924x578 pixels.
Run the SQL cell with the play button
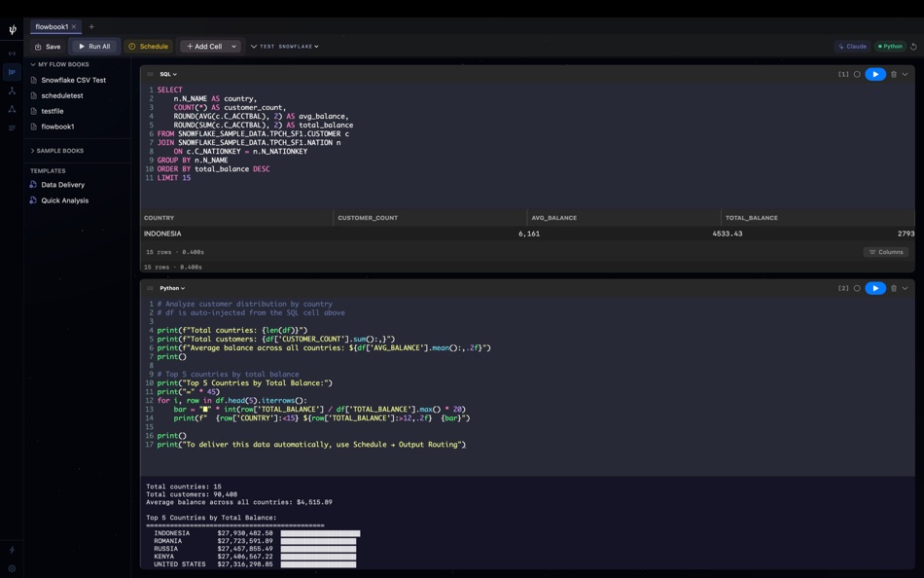(x=874, y=74)
